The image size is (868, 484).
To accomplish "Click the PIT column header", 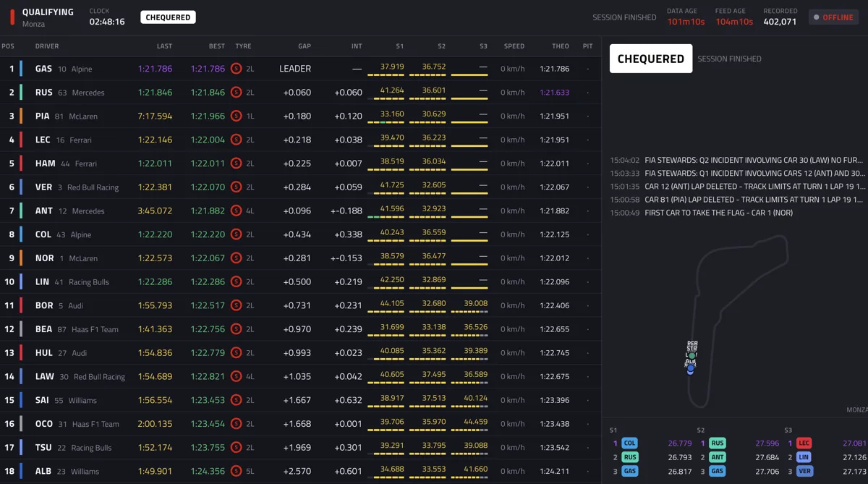I will 587,46.
